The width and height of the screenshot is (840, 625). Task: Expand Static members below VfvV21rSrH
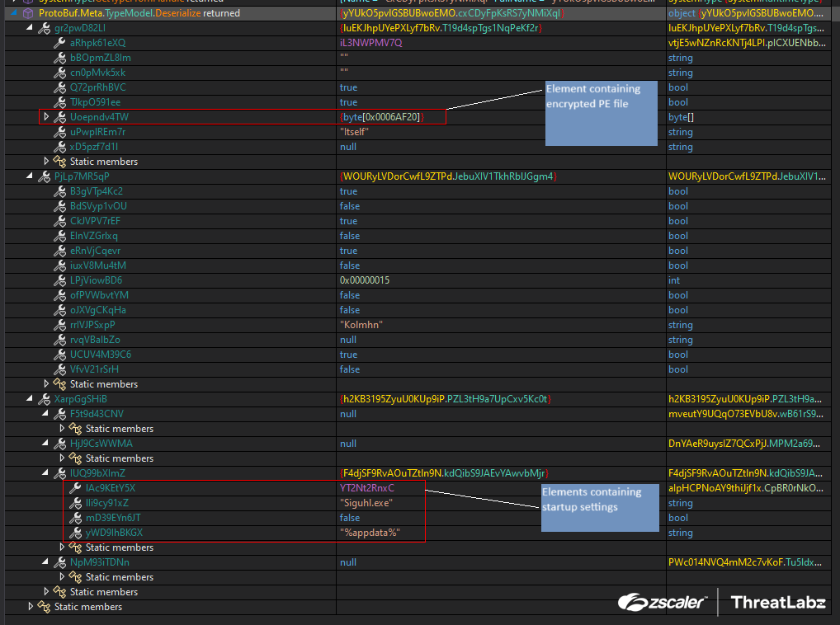click(x=48, y=383)
